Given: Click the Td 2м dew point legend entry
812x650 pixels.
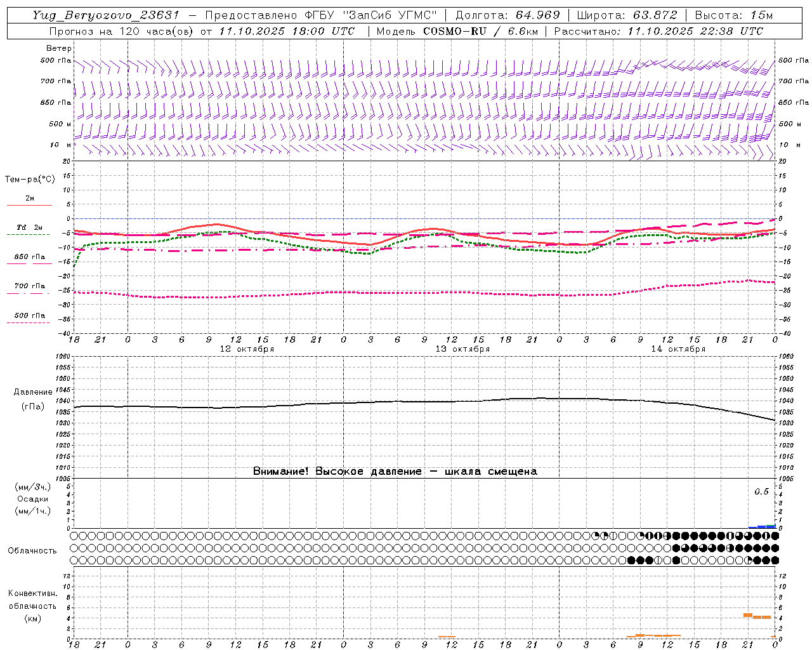Looking at the screenshot, I should tap(29, 230).
